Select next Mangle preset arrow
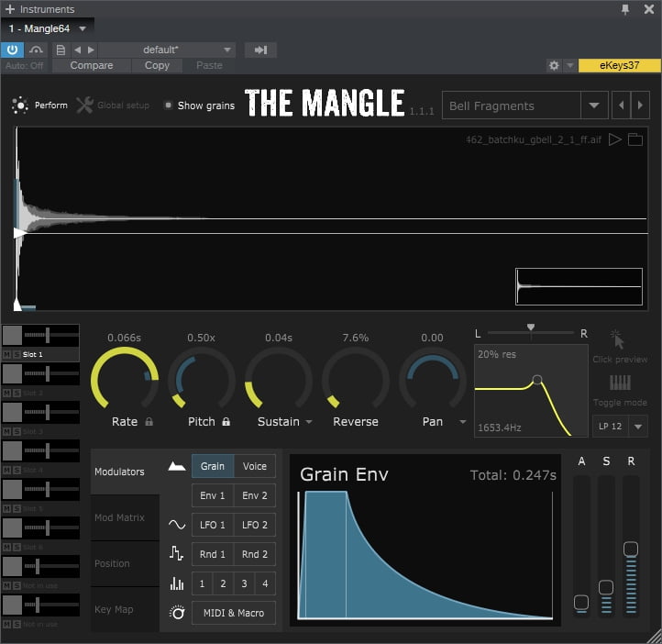The image size is (662, 644). (640, 105)
